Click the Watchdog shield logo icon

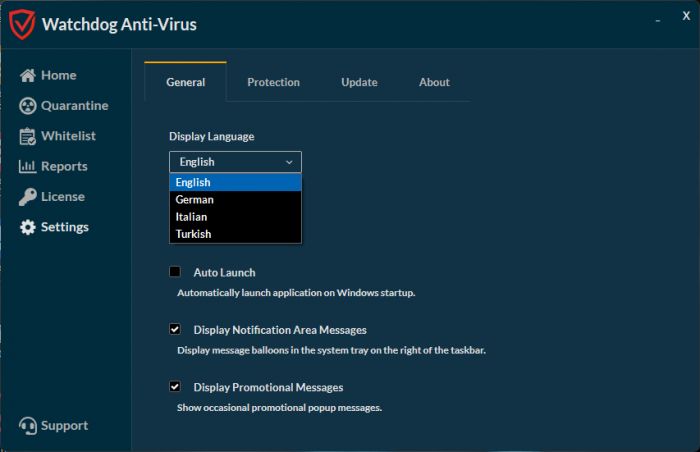click(22, 25)
